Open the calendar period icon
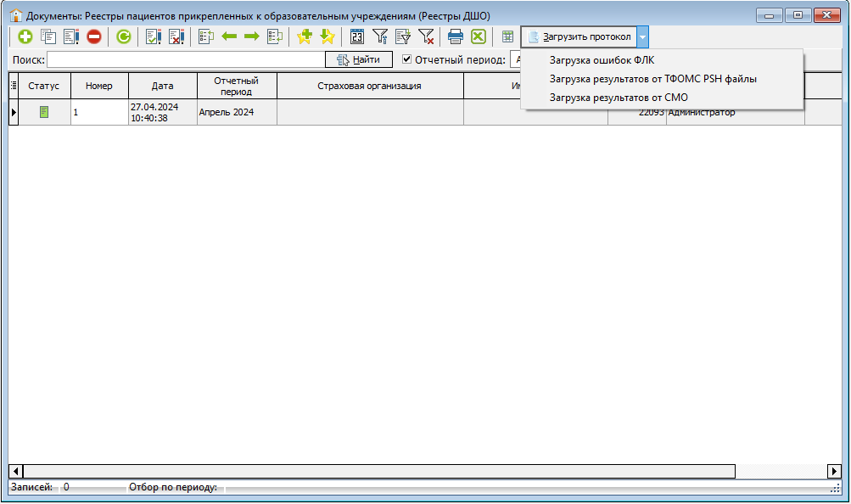The width and height of the screenshot is (851, 504). coord(356,36)
